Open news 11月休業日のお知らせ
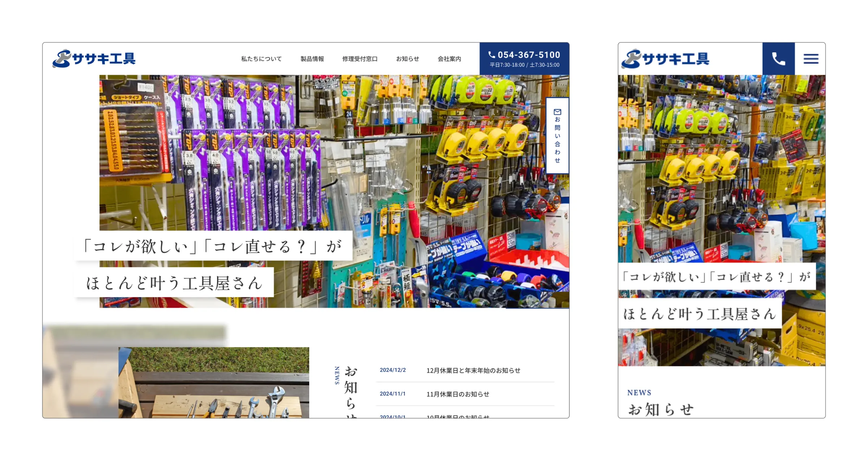 pos(458,394)
